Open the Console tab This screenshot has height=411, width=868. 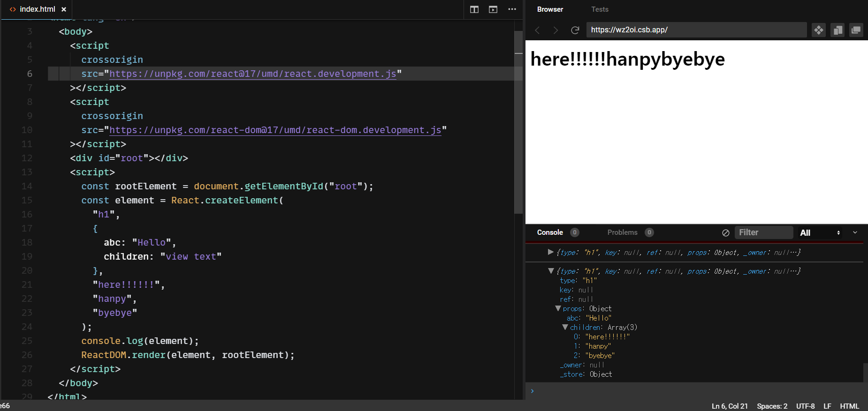pyautogui.click(x=550, y=232)
